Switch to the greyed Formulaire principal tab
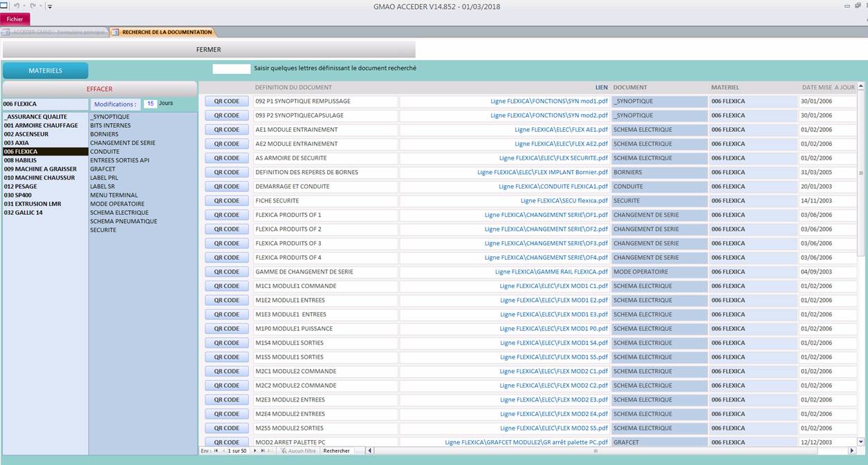 coord(55,32)
